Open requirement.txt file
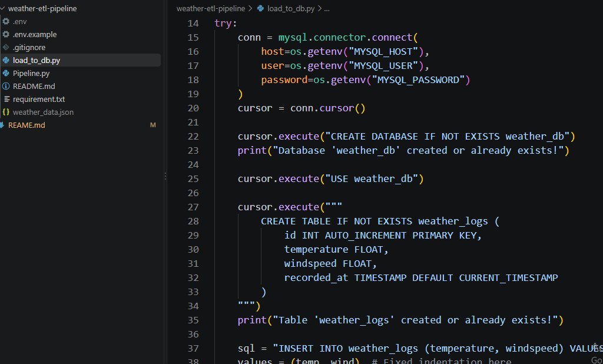 [x=39, y=100]
